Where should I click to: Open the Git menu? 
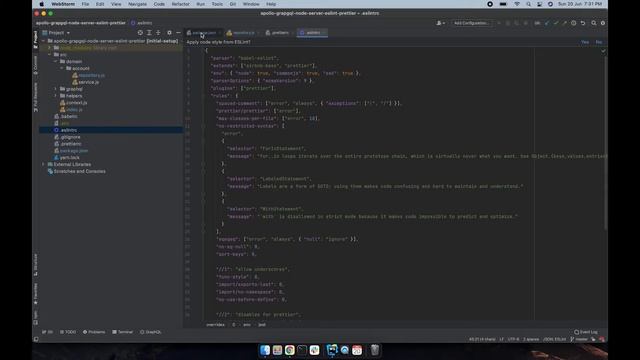(233, 4)
